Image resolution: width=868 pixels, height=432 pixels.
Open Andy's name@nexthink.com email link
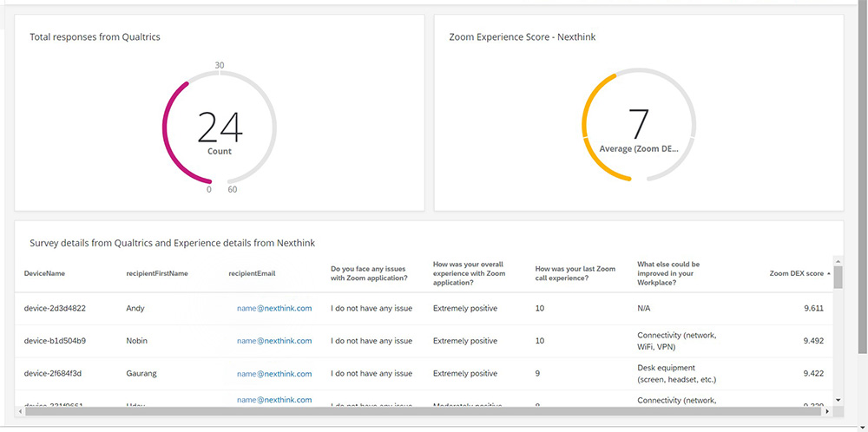click(274, 308)
